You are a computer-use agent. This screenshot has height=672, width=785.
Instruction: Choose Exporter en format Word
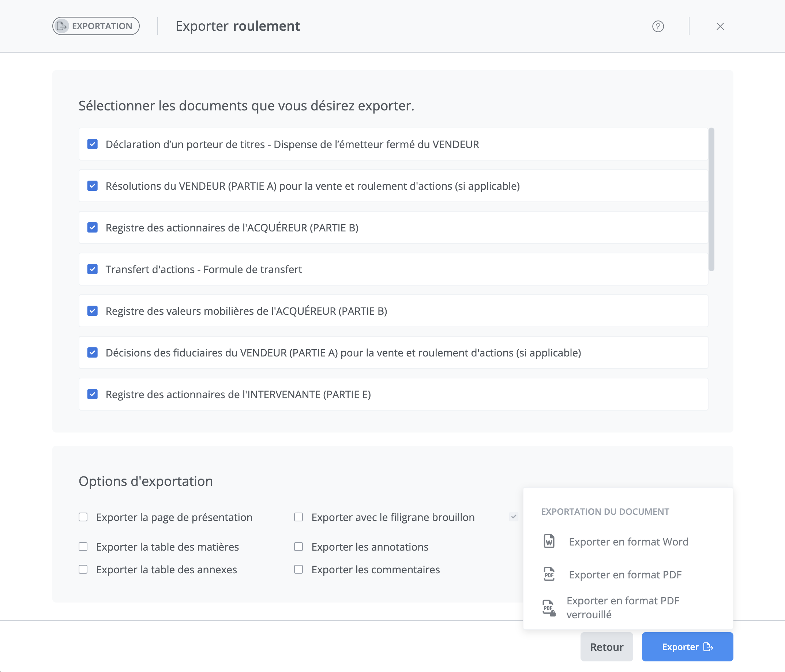click(x=628, y=542)
